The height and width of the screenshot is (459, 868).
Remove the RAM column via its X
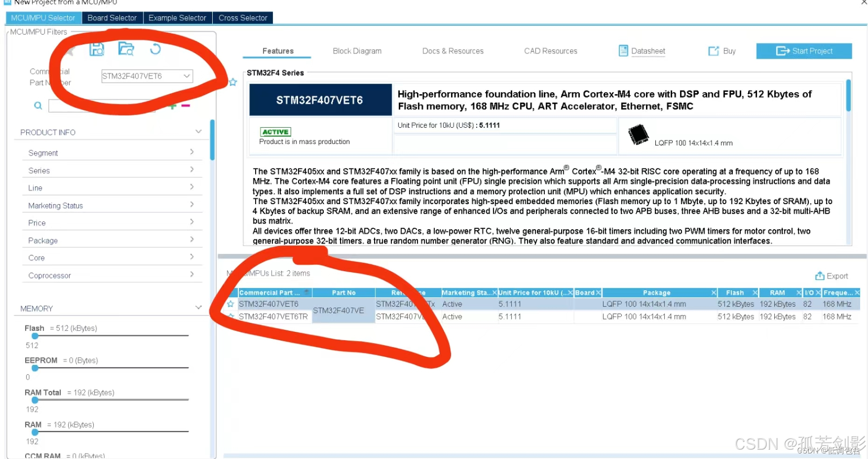point(799,293)
